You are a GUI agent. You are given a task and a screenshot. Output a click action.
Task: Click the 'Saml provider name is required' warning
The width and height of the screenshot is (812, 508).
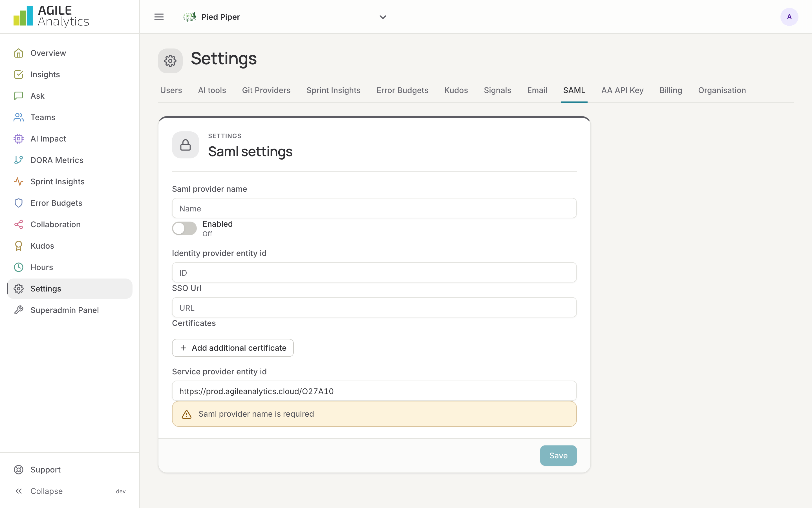point(374,414)
